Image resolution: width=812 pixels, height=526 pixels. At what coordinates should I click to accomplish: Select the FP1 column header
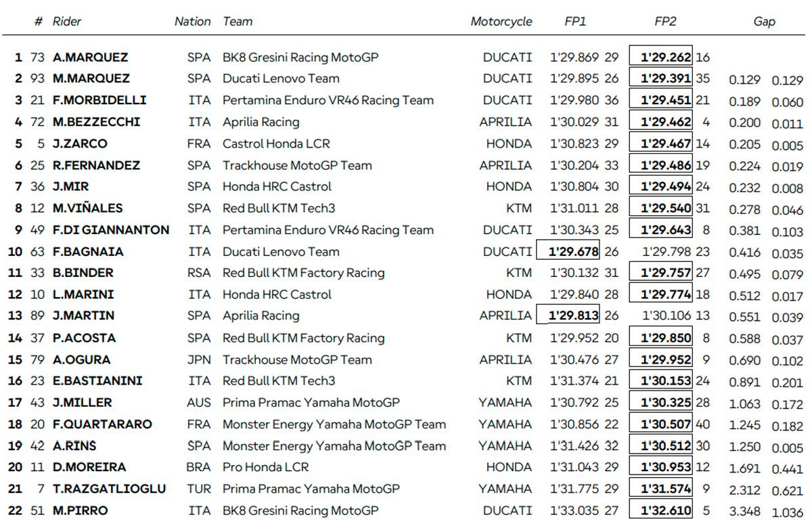tap(575, 22)
